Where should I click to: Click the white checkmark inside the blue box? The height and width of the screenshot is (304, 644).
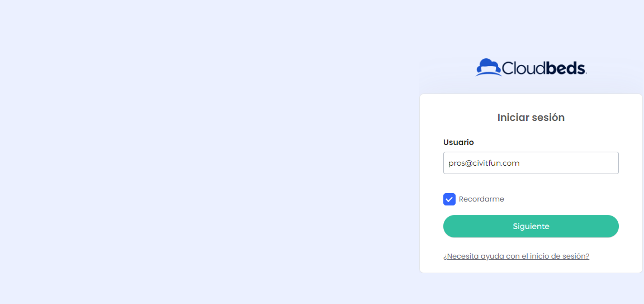click(x=449, y=199)
